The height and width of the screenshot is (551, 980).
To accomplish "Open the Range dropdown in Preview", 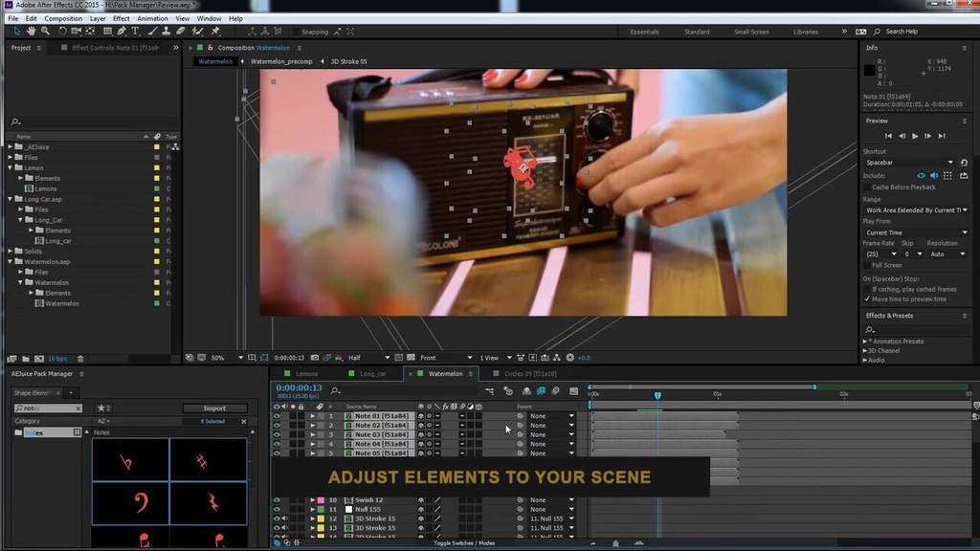I will click(x=916, y=209).
